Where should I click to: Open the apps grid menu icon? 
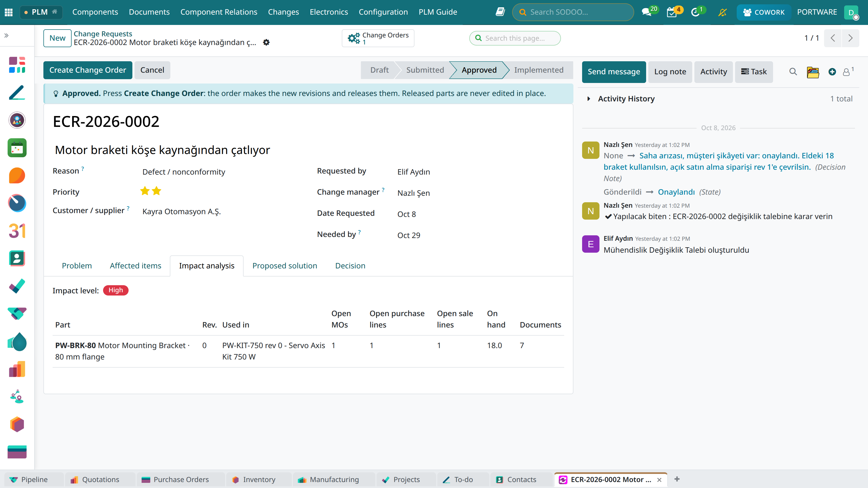9,12
